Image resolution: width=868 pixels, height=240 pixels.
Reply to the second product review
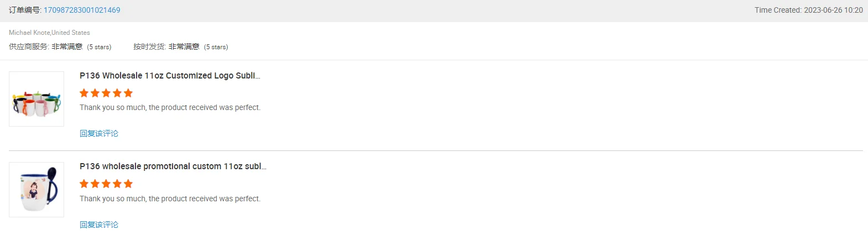coord(99,225)
